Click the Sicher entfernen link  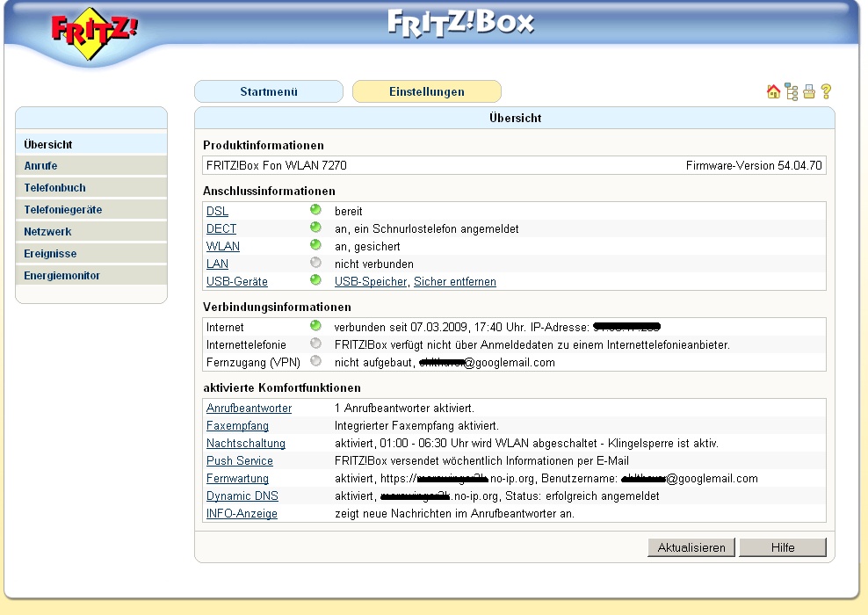coord(455,282)
